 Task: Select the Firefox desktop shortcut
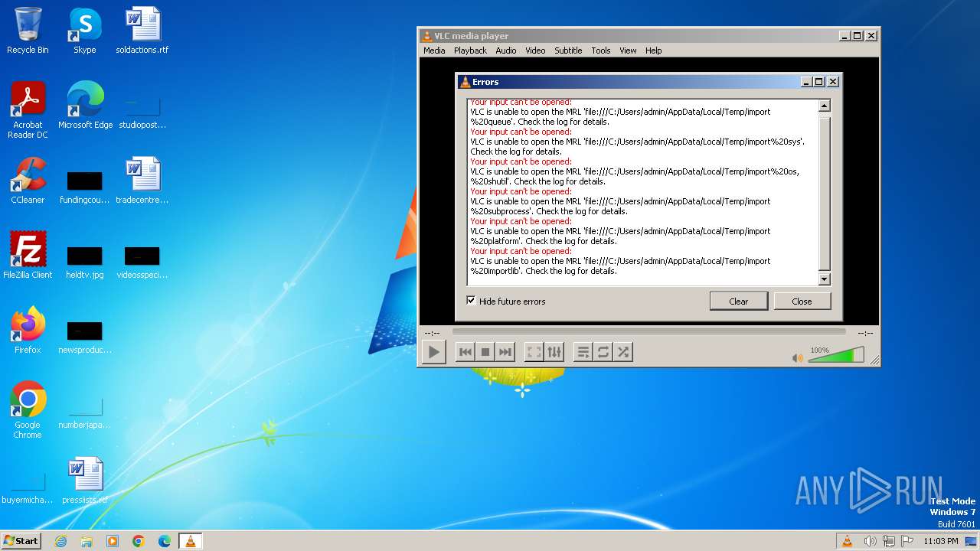[x=28, y=331]
